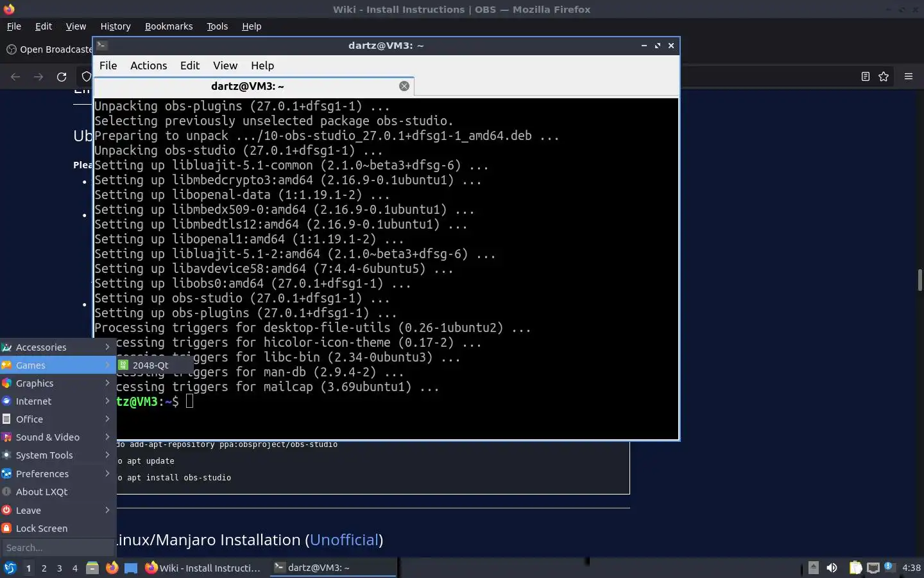Image resolution: width=924 pixels, height=578 pixels.
Task: Open Firefox Tools menu
Action: tap(217, 26)
